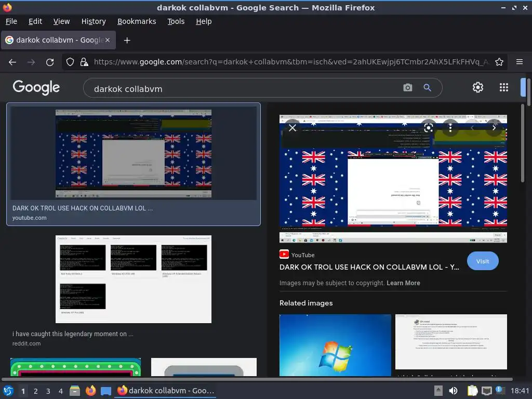
Task: Close the darkok collabvm tab
Action: 107,40
